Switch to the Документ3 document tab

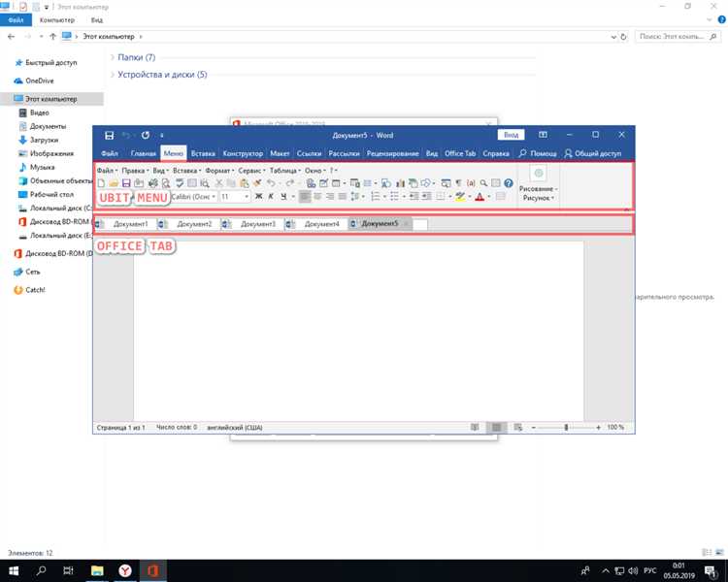[257, 224]
